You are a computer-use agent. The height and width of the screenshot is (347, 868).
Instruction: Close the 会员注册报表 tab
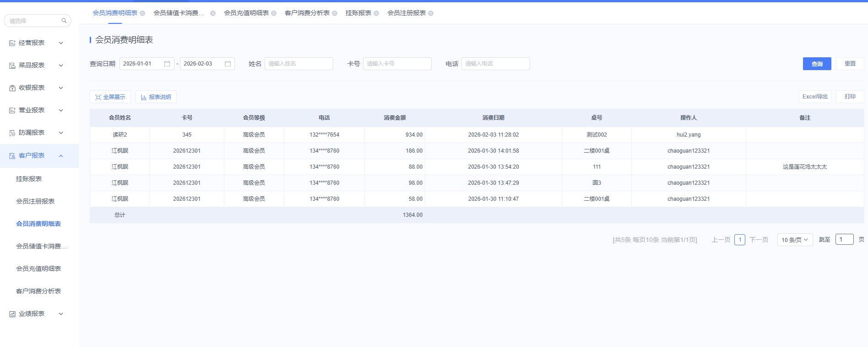(x=431, y=13)
